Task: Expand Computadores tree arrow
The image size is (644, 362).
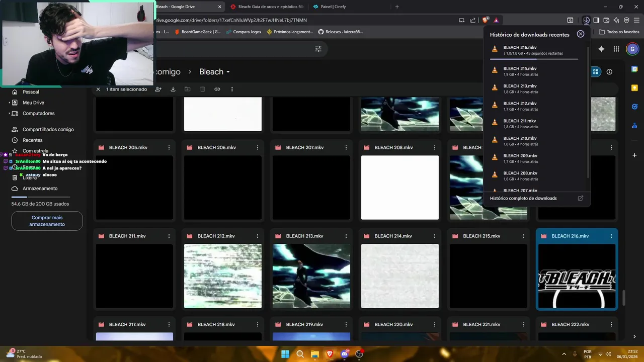Action: pyautogui.click(x=9, y=114)
